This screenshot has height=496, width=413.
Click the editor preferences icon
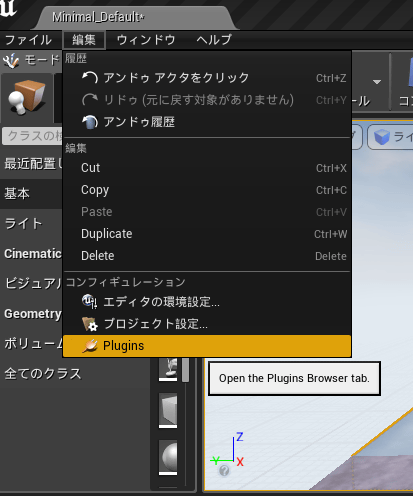[90, 302]
